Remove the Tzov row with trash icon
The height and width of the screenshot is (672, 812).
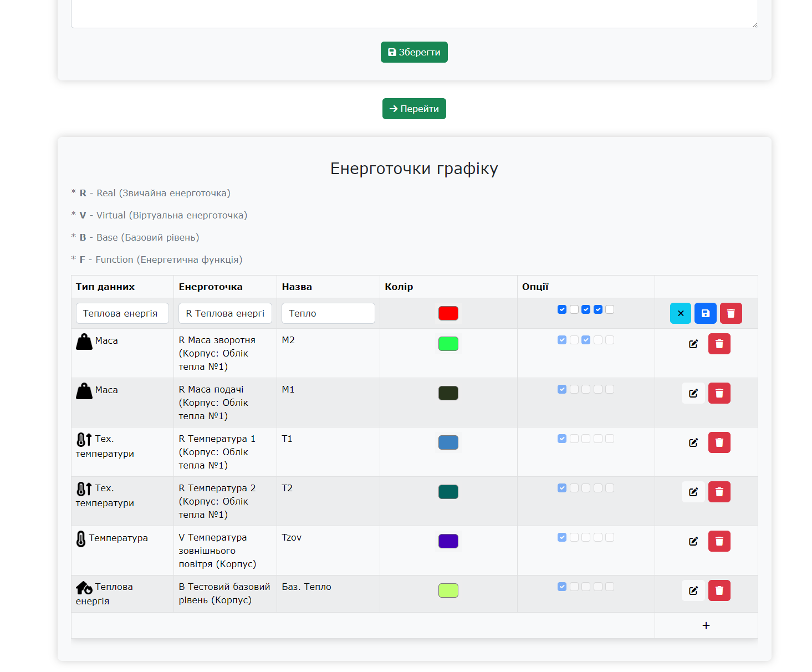coord(719,541)
